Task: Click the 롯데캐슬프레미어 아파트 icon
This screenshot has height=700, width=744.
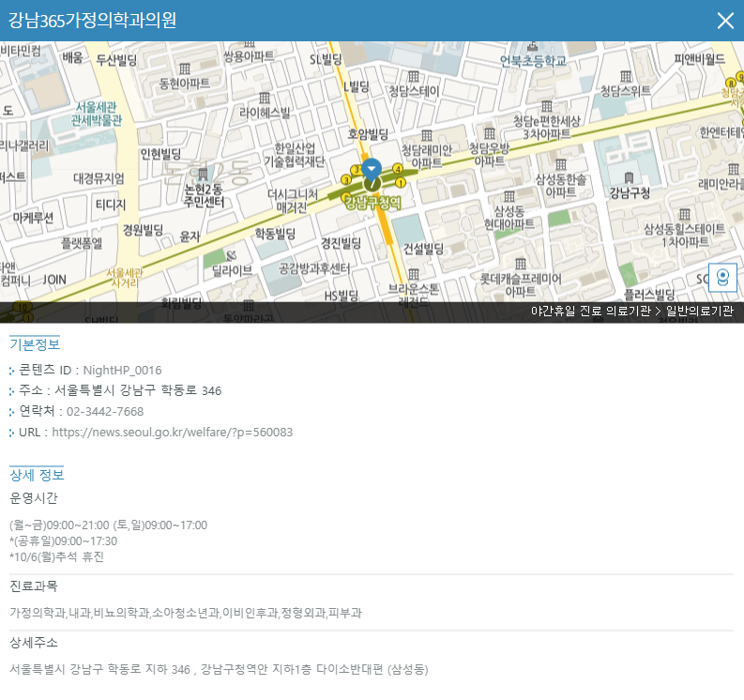Action: point(521,264)
